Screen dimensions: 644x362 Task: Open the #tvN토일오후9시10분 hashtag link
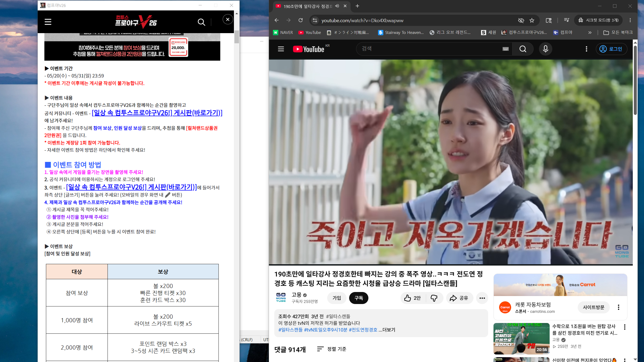point(326,330)
